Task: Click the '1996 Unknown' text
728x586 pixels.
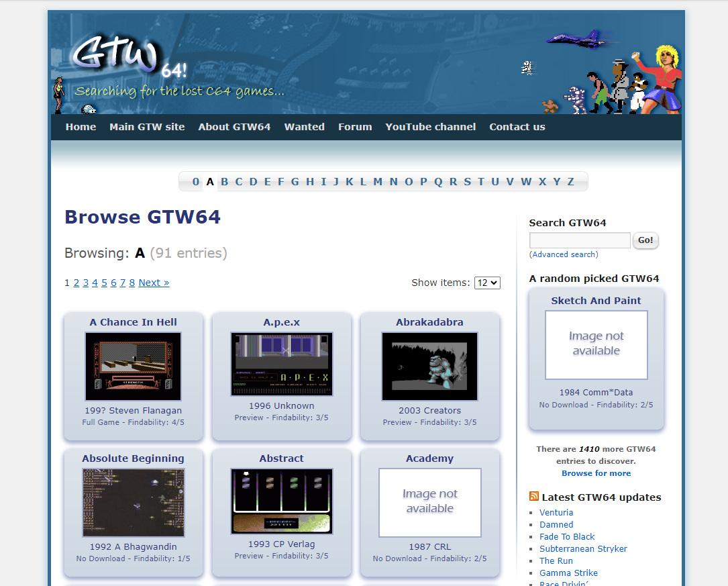Action: point(281,406)
